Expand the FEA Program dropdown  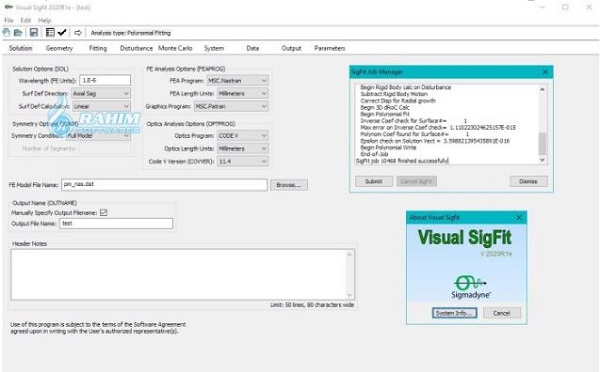pos(237,81)
